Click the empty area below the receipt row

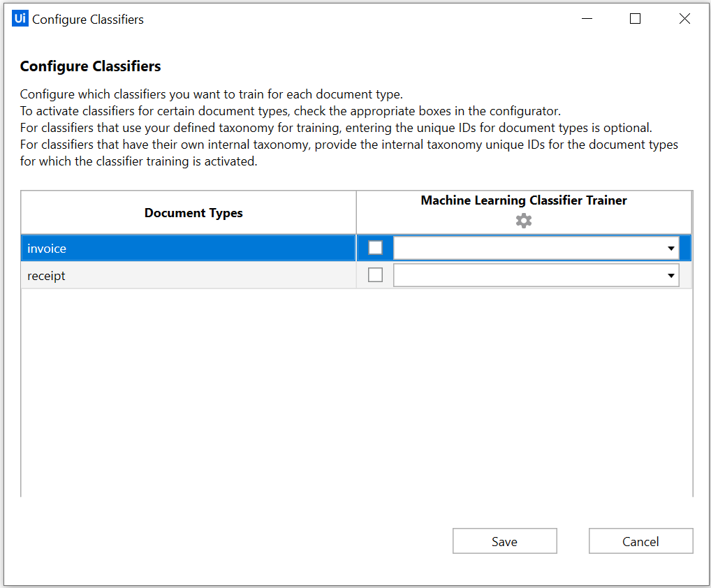tap(356, 392)
